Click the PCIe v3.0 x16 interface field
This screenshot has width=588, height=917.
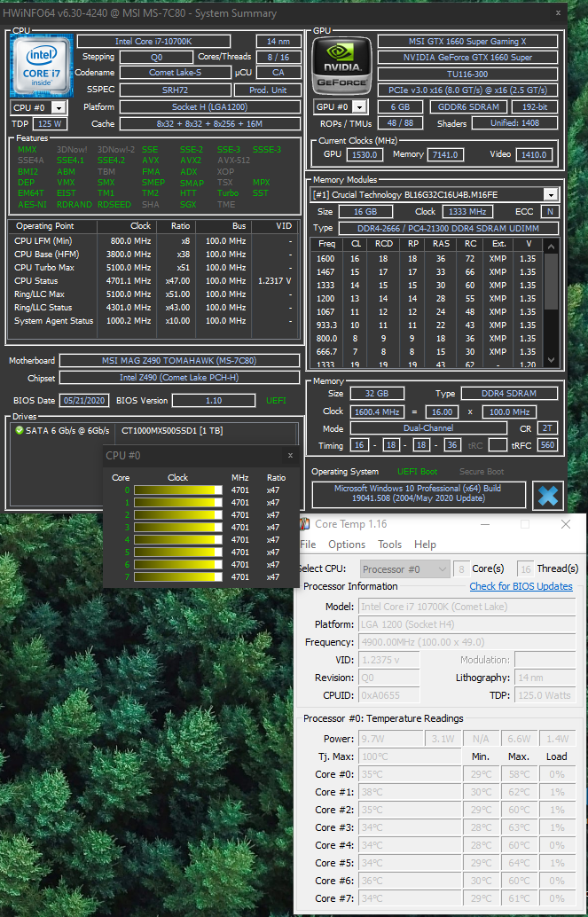[x=467, y=90]
